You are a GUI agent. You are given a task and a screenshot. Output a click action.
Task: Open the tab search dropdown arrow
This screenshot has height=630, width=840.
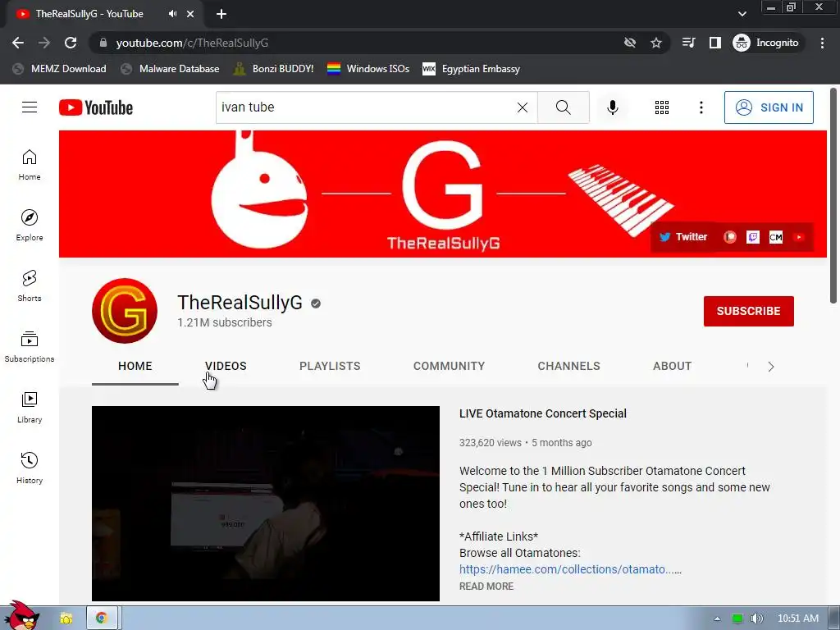pos(742,14)
